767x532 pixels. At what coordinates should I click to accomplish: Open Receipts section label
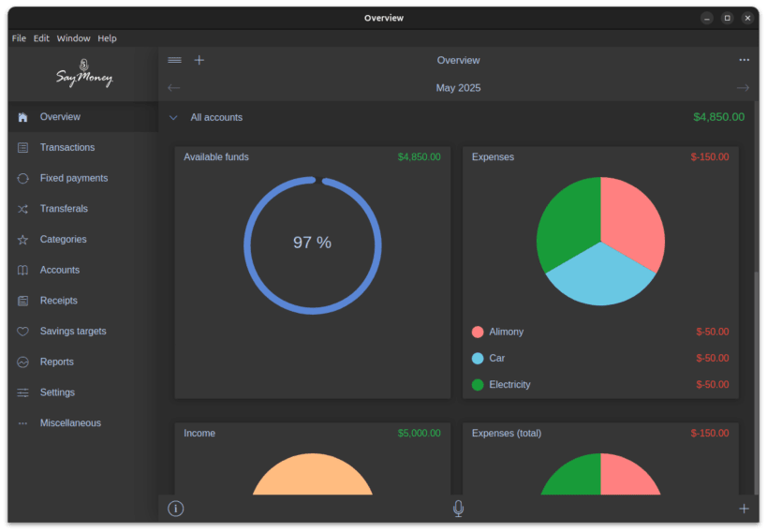(59, 301)
